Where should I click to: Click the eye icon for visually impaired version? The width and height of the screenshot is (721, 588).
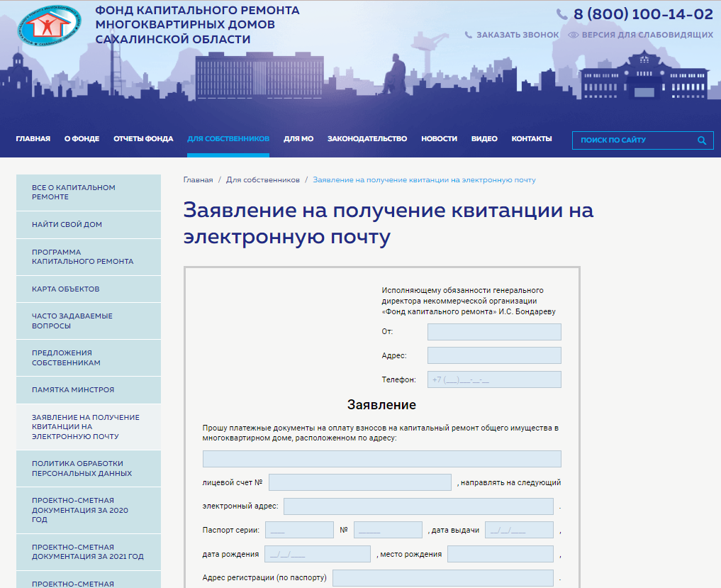point(574,35)
